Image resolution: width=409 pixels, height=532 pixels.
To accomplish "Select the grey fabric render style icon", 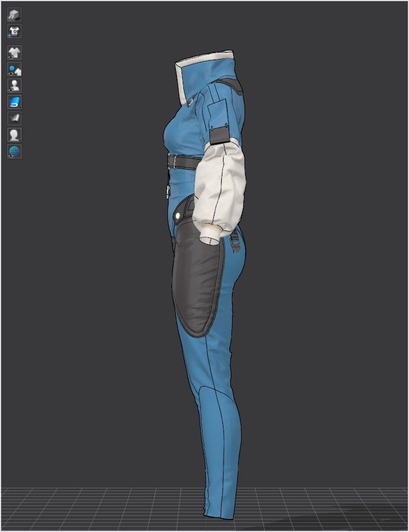I will coord(14,119).
